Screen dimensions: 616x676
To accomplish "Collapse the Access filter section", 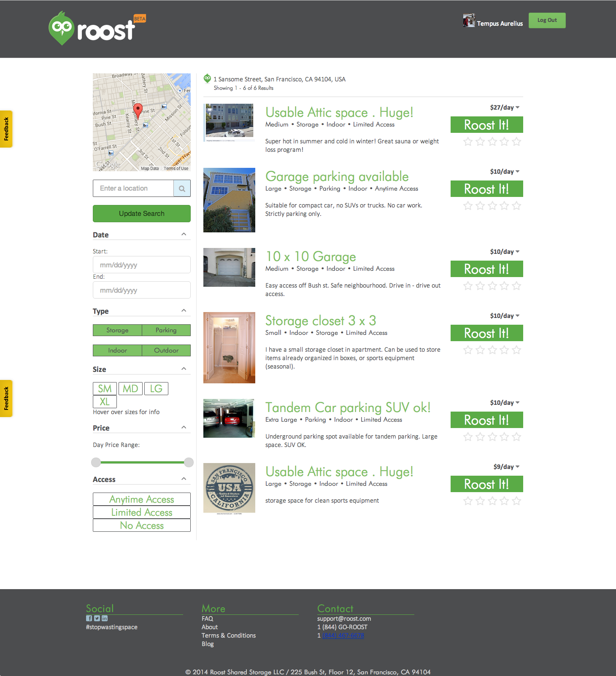I will click(x=184, y=479).
